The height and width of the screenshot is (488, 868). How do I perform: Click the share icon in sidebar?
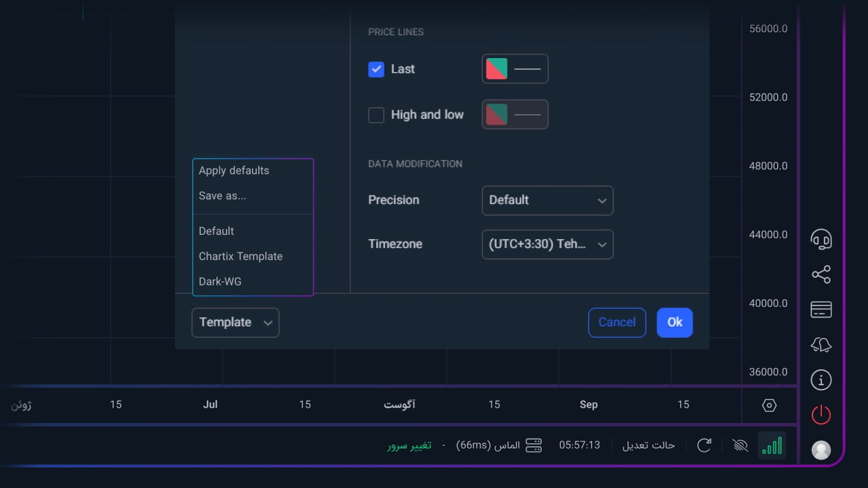tap(821, 275)
